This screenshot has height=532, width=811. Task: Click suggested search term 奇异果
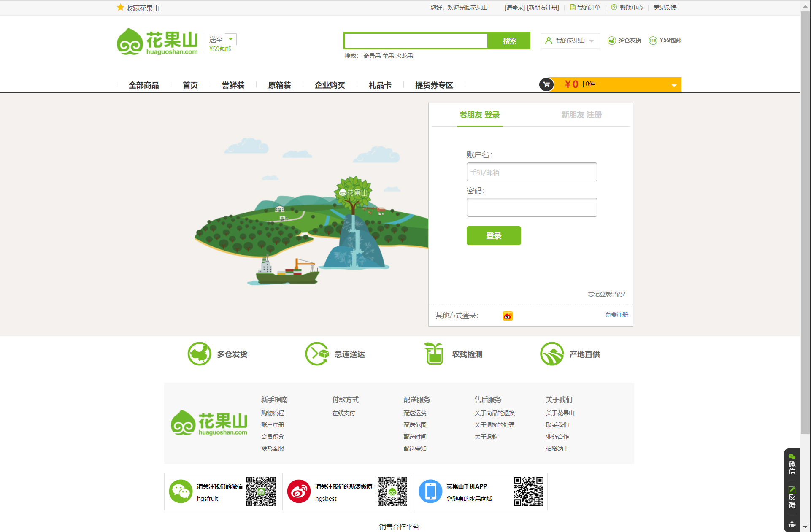pyautogui.click(x=372, y=56)
